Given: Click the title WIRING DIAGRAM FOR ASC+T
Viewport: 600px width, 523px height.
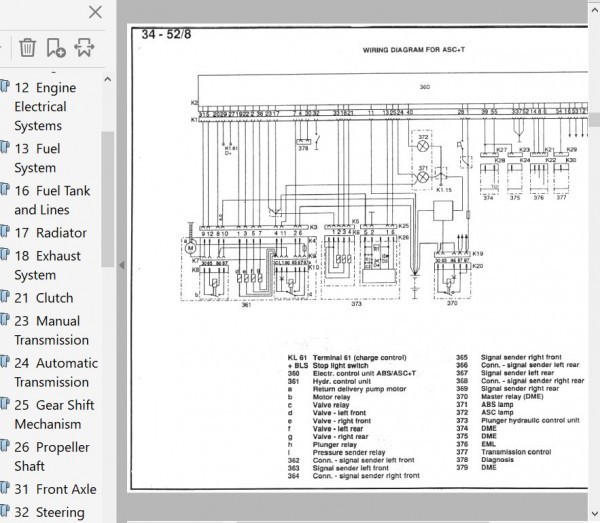Looking at the screenshot, I should pos(414,50).
